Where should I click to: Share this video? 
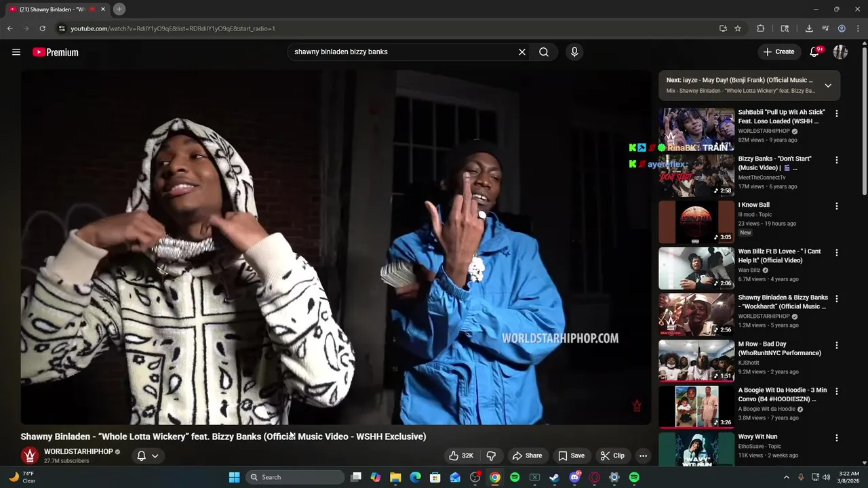pyautogui.click(x=527, y=455)
